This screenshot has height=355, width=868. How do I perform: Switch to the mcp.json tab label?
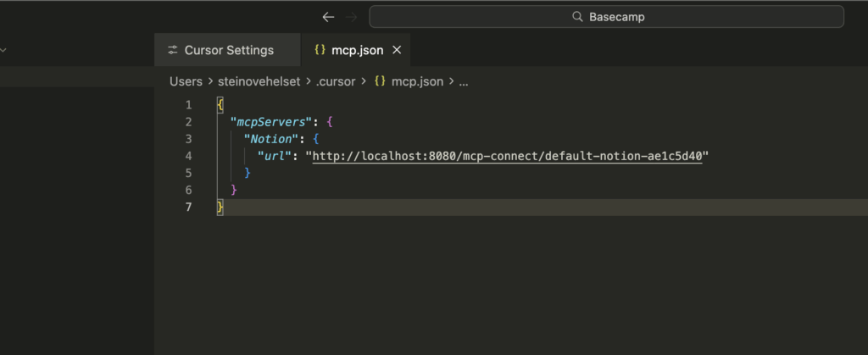pyautogui.click(x=357, y=50)
